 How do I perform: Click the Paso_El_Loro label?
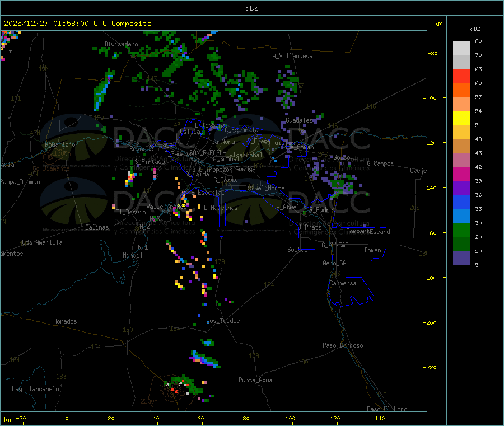[387, 409]
